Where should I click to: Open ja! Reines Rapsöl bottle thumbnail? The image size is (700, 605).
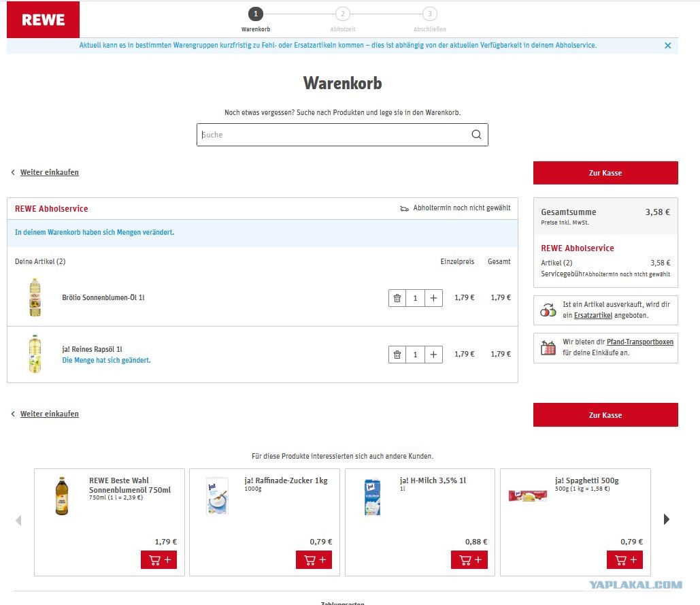(35, 354)
